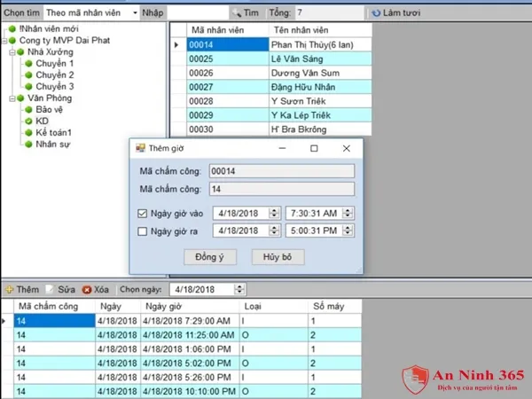Click green dot beside Bảo vệ
532x399 pixels.
click(28, 109)
